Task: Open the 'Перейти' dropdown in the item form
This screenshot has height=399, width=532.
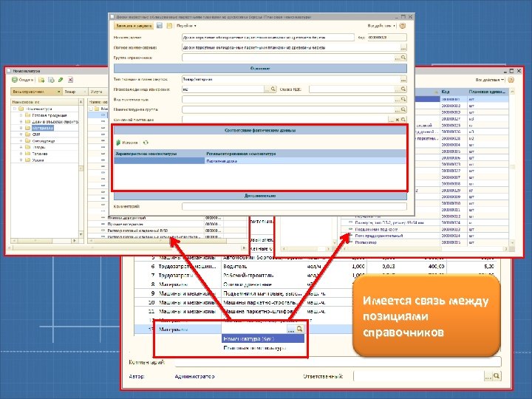Action: [x=186, y=26]
